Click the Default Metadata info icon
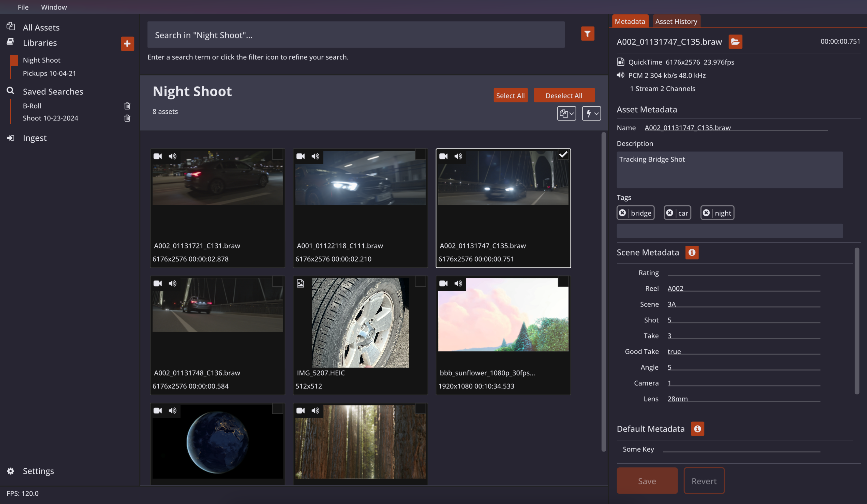This screenshot has width=867, height=504. pyautogui.click(x=697, y=429)
